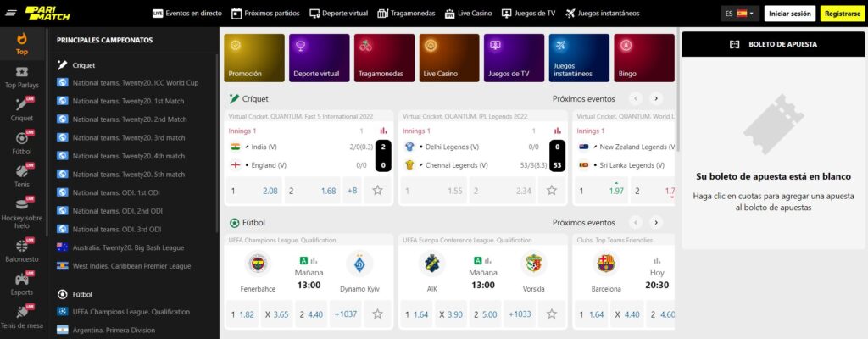Open the ES language dropdown

(x=739, y=14)
